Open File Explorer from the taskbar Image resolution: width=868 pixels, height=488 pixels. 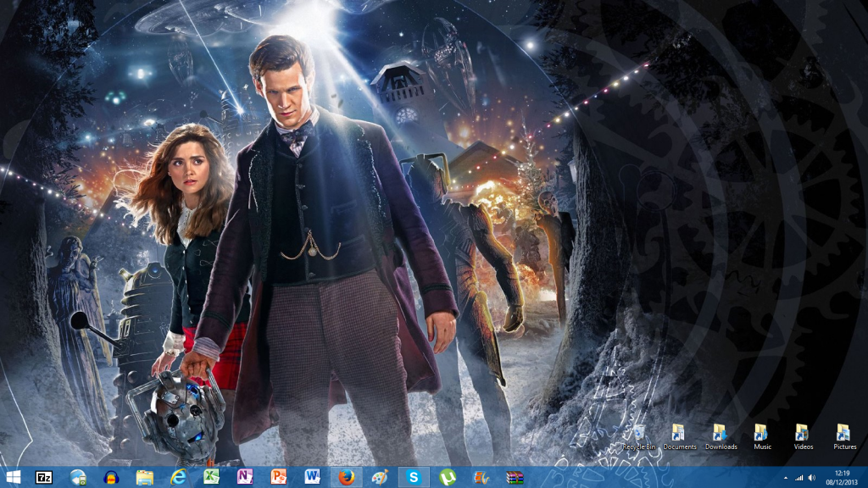point(144,477)
